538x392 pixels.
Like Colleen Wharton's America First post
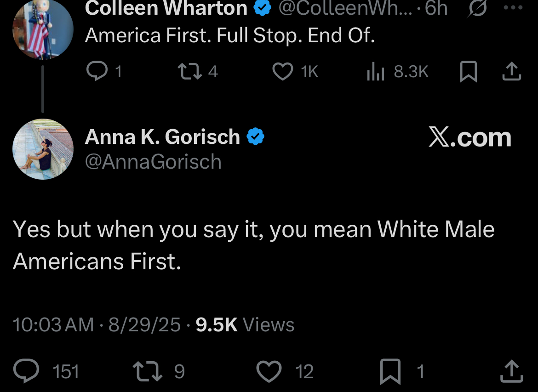(282, 71)
